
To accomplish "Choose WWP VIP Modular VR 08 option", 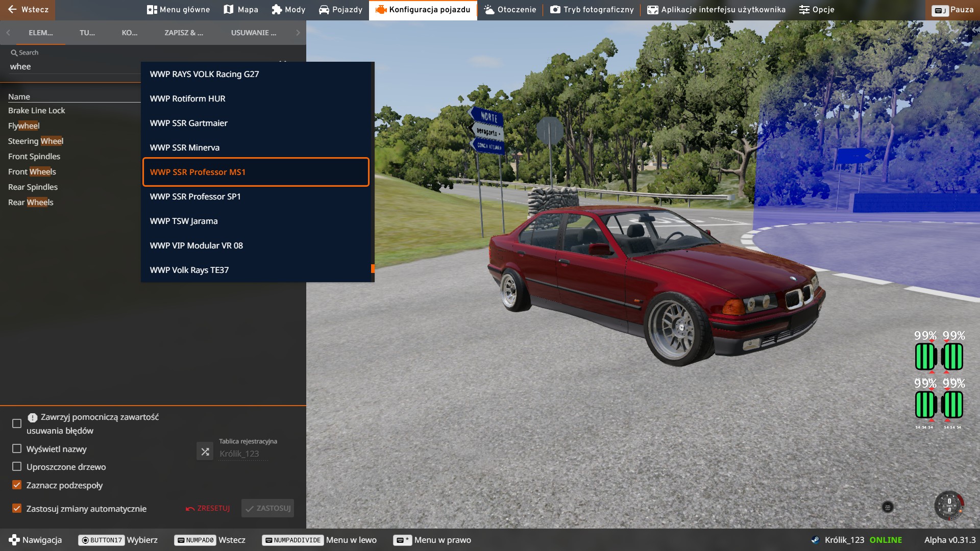I will (256, 245).
